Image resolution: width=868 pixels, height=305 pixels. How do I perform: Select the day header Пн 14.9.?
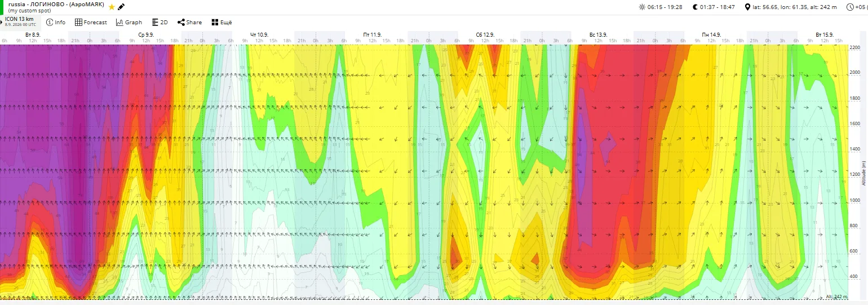pyautogui.click(x=711, y=35)
